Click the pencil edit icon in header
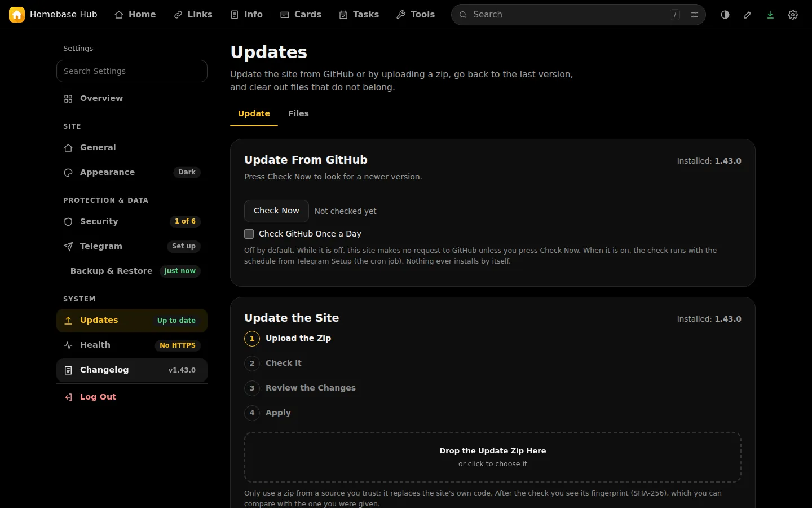Image resolution: width=812 pixels, height=508 pixels. 748,15
